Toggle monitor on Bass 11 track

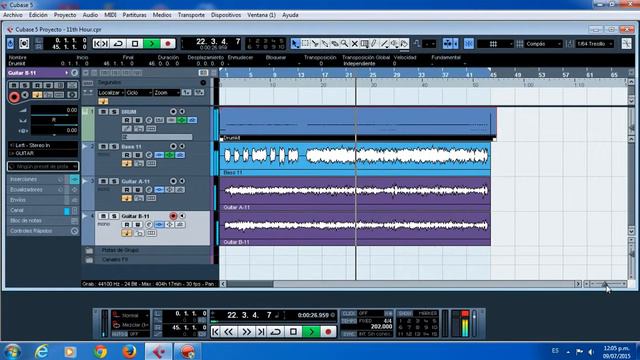coord(182,147)
